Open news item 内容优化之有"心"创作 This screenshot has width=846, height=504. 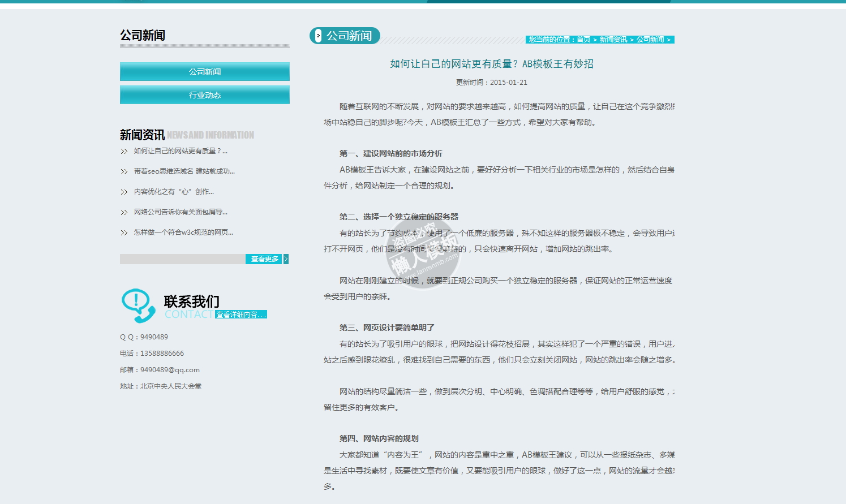[x=174, y=192]
